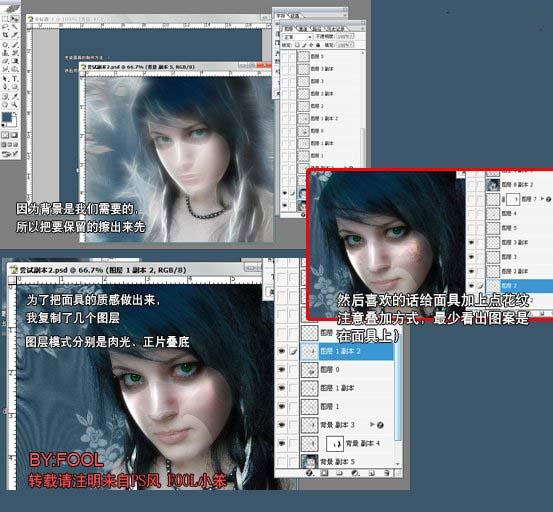Delete layer with trash icon in lower panel

pos(387,473)
